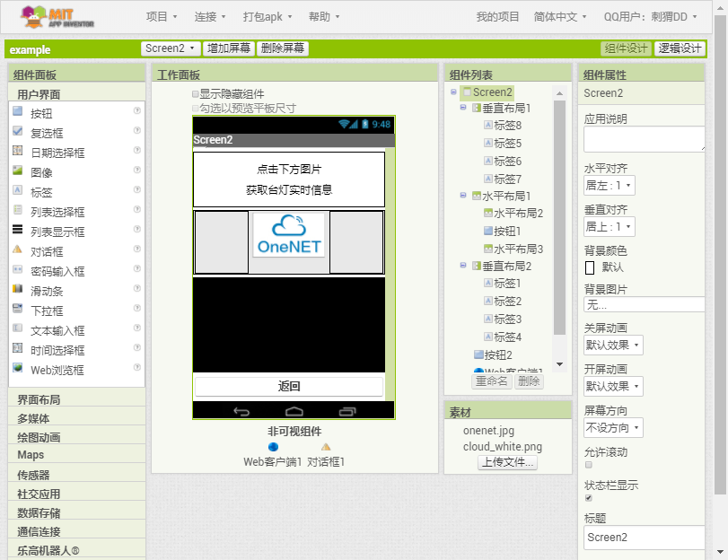Collapse the 水平布局1 tree node
The width and height of the screenshot is (728, 560).
click(463, 195)
